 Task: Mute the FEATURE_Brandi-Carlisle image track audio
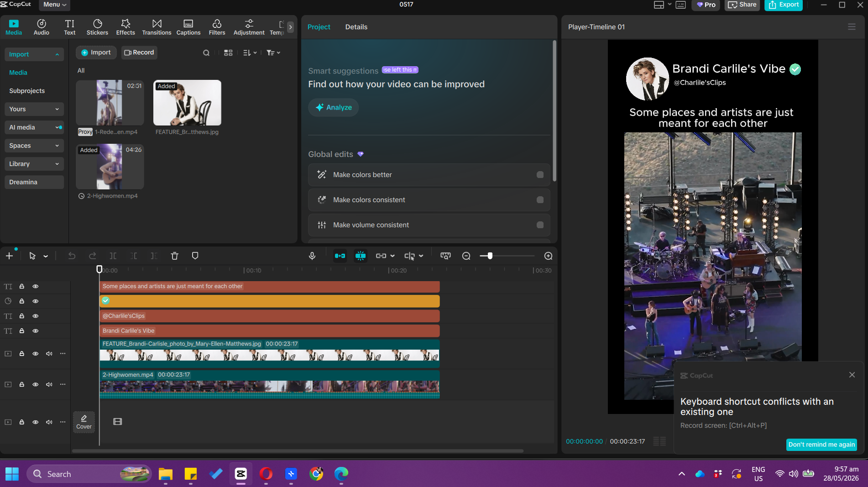(x=49, y=354)
